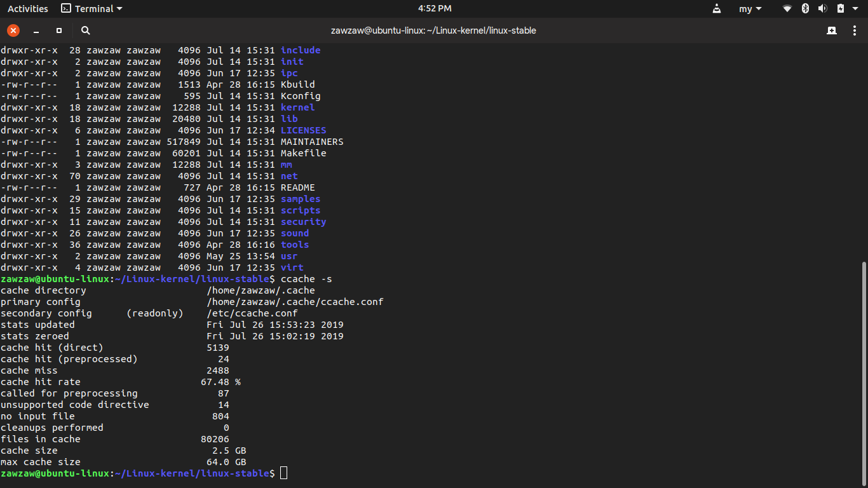Image resolution: width=868 pixels, height=488 pixels.
Task: Click the window title zawzaw@ubuntu-linux path
Action: pyautogui.click(x=433, y=30)
